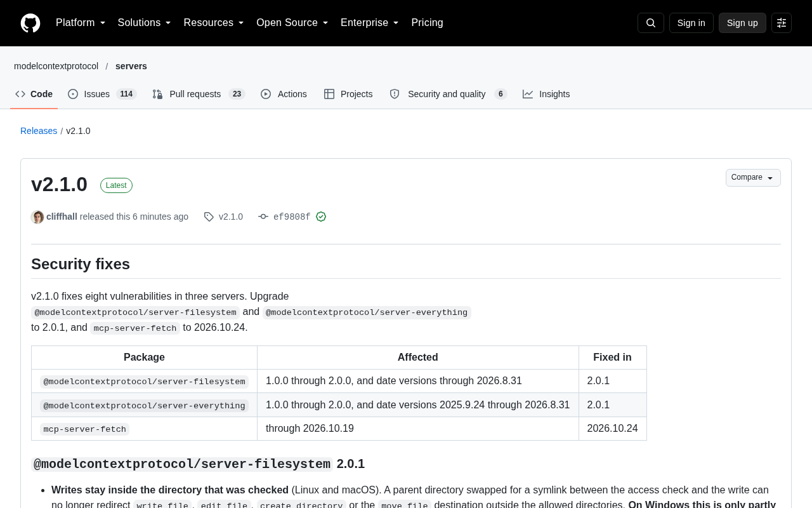Expand the Open Source menu

292,23
